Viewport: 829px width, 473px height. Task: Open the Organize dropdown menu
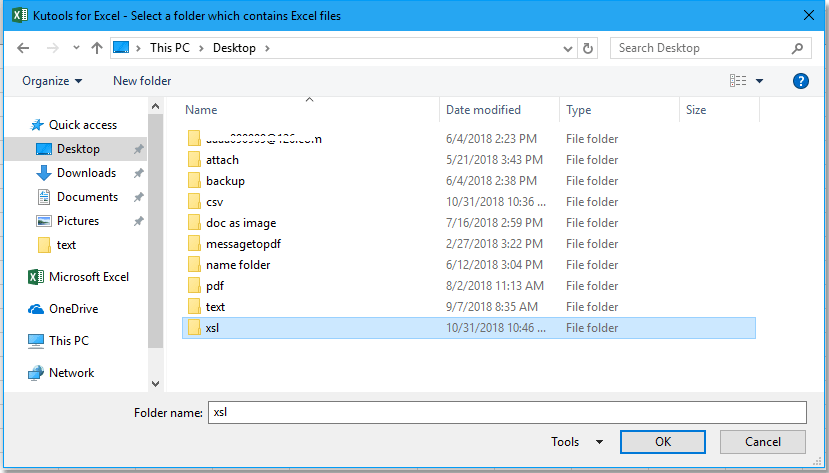(x=52, y=81)
